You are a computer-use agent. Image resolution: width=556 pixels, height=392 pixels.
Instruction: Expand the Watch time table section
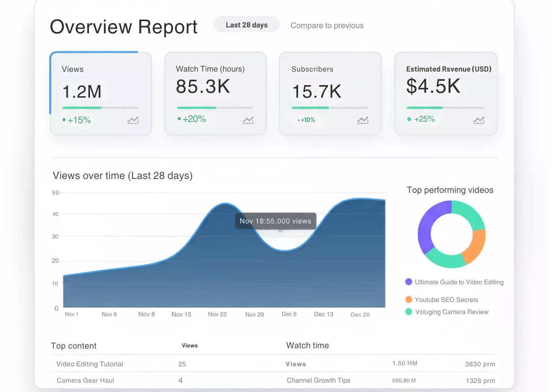coord(308,345)
